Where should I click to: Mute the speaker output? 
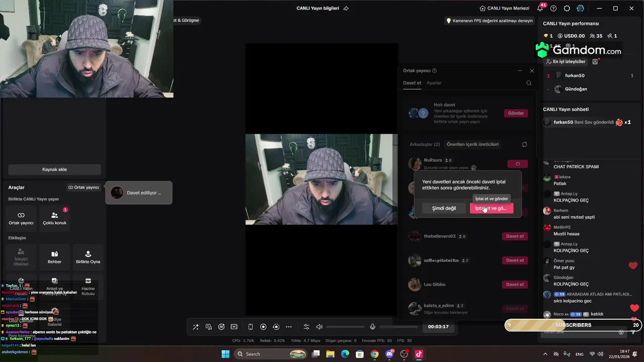tap(319, 327)
